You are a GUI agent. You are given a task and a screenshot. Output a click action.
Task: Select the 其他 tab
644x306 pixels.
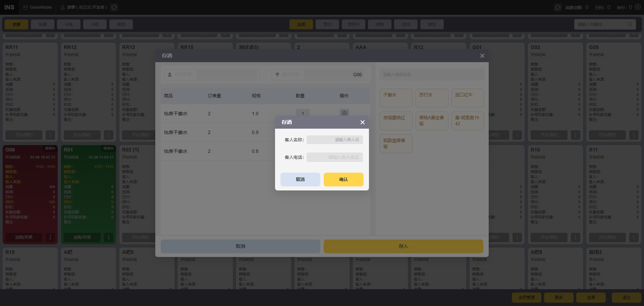click(x=121, y=25)
